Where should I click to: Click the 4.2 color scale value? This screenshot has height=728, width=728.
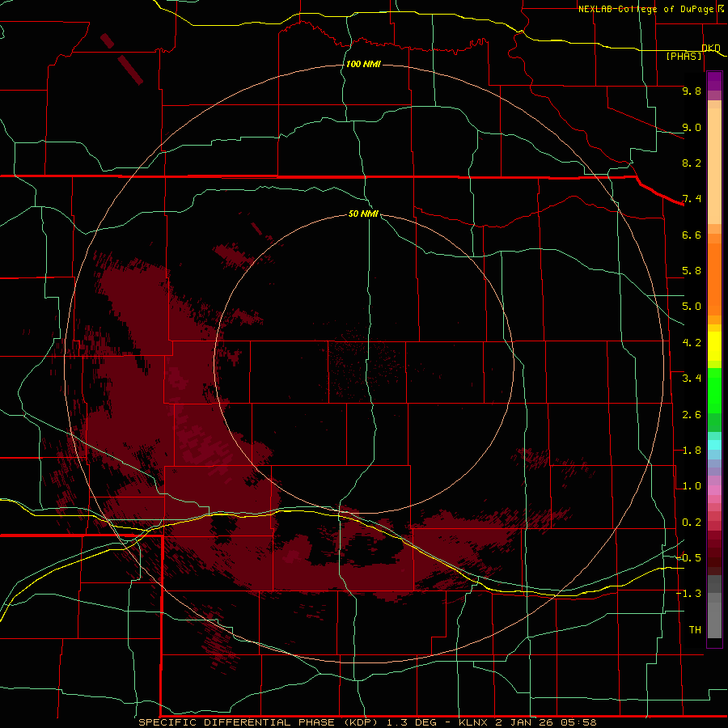click(692, 343)
